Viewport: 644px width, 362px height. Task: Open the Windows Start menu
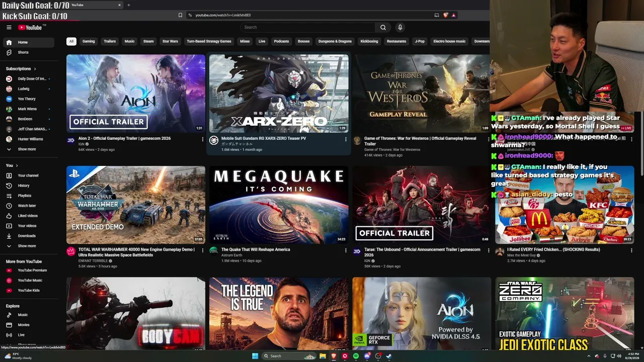(x=255, y=356)
